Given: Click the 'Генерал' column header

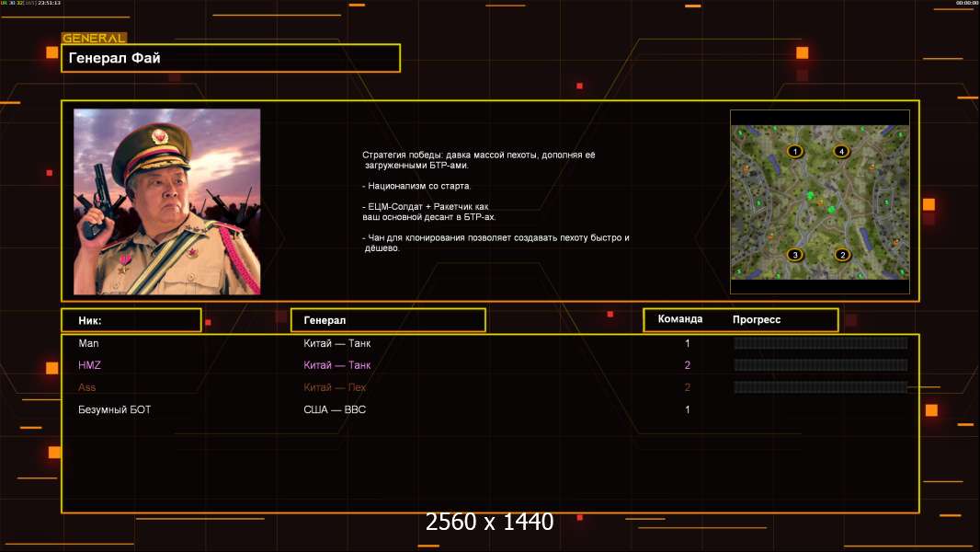Looking at the screenshot, I should coord(388,320).
